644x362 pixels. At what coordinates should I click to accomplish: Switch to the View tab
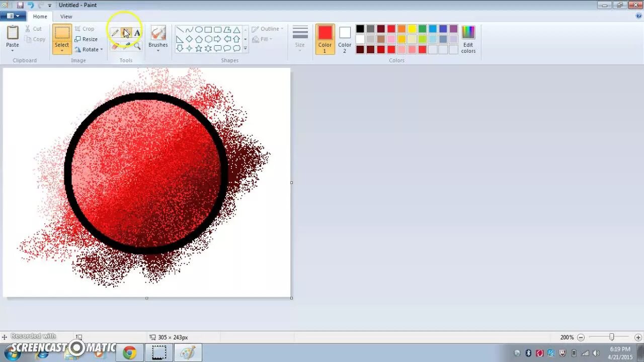coord(66,17)
